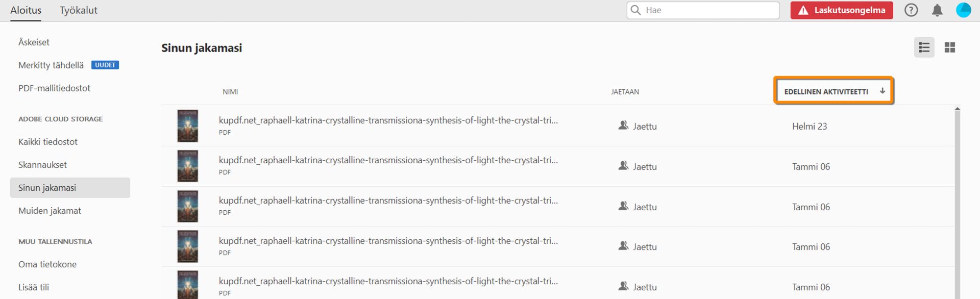
Task: Type in the Hae search field
Action: [709, 10]
